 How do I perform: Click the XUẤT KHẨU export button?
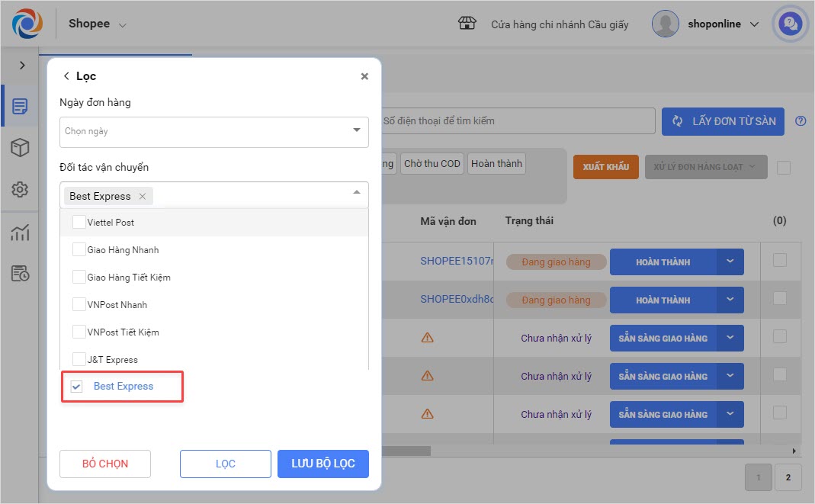coord(605,167)
